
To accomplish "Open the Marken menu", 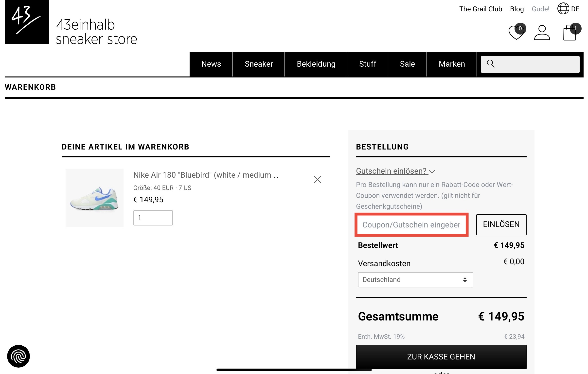I will pyautogui.click(x=452, y=64).
